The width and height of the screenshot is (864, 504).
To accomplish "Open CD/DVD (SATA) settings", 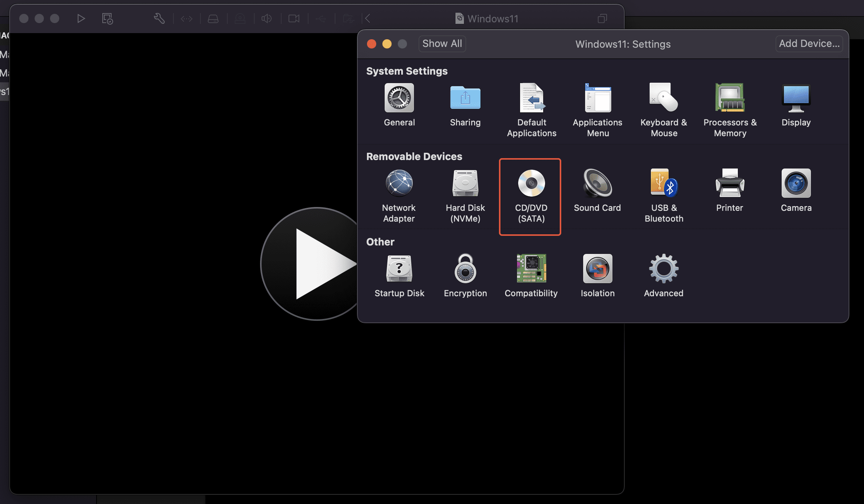I will point(531,196).
